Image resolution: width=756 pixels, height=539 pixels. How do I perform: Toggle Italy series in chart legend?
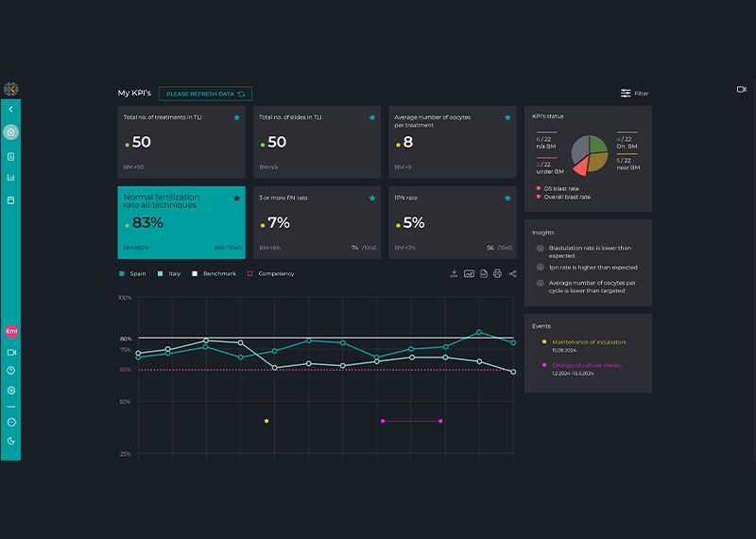coord(169,273)
